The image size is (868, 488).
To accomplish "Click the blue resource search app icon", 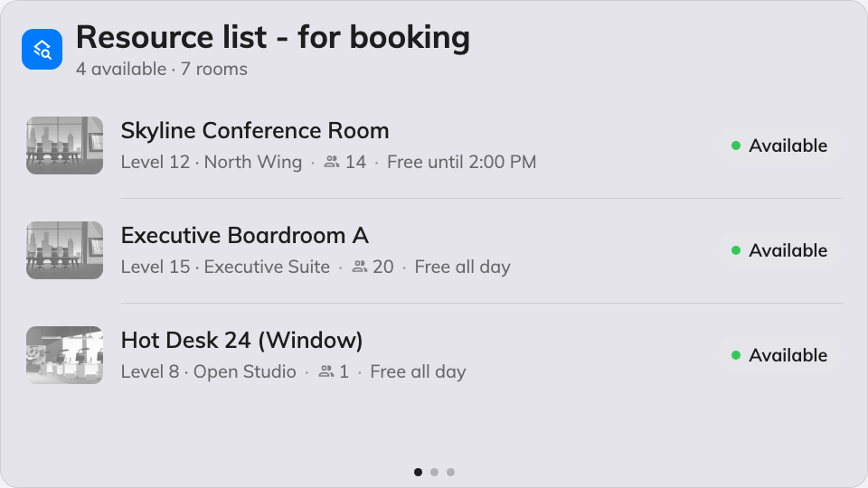I will [42, 49].
